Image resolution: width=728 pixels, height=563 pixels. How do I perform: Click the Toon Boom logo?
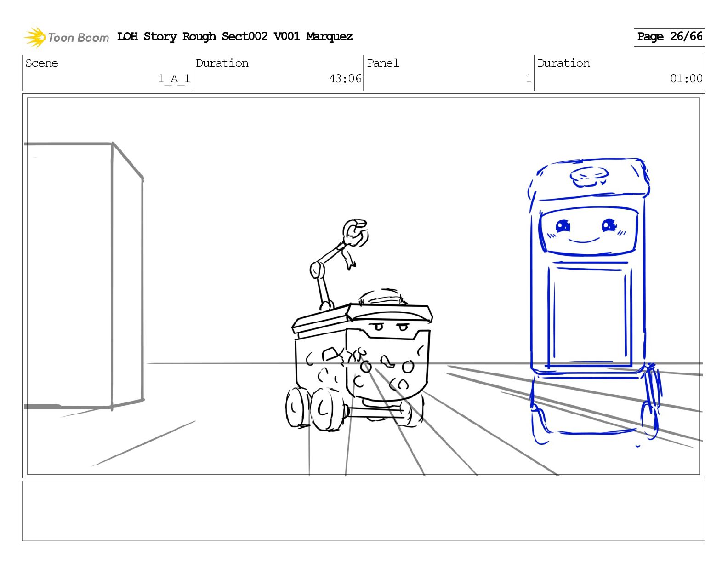pyautogui.click(x=67, y=37)
